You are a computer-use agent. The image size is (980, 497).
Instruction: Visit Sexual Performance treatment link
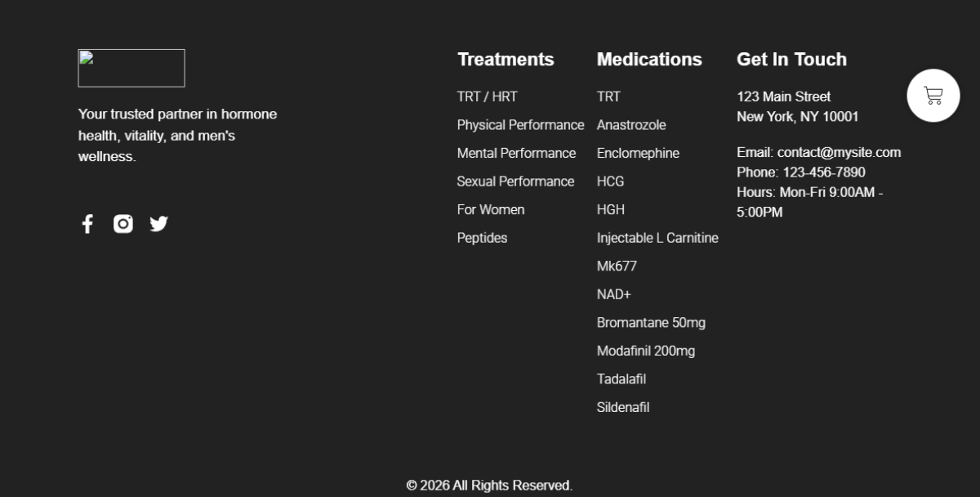[515, 181]
